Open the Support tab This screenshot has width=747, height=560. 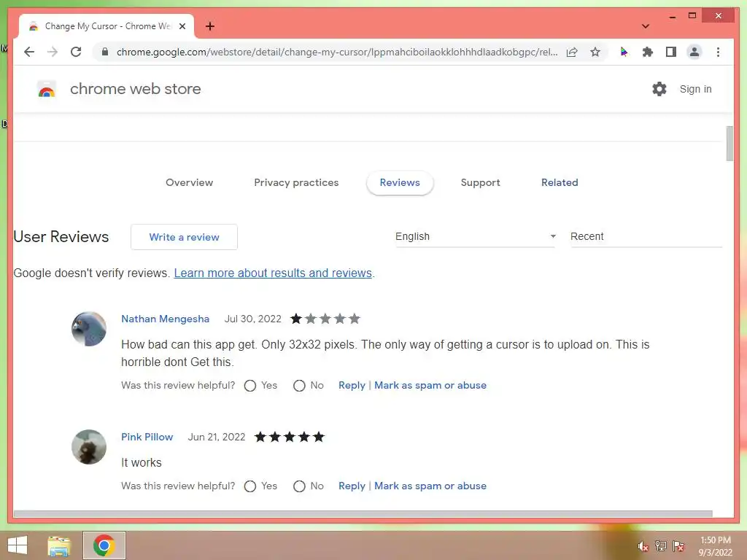pyautogui.click(x=480, y=182)
